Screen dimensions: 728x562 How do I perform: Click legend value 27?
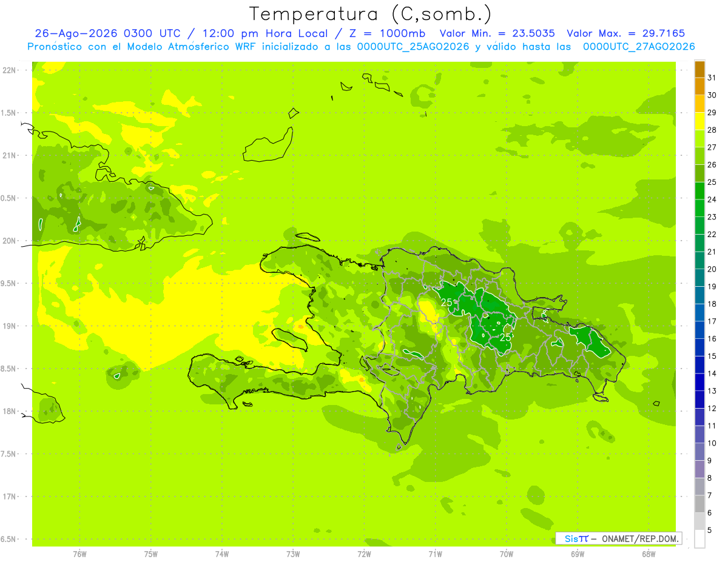[x=712, y=147]
